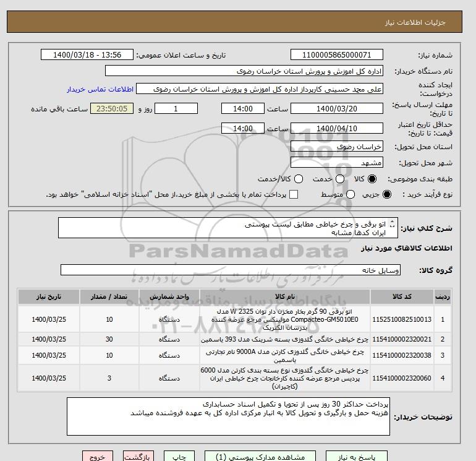The height and width of the screenshot is (461, 476).
Task: Click product code 1154100002320038
Action: point(402,355)
